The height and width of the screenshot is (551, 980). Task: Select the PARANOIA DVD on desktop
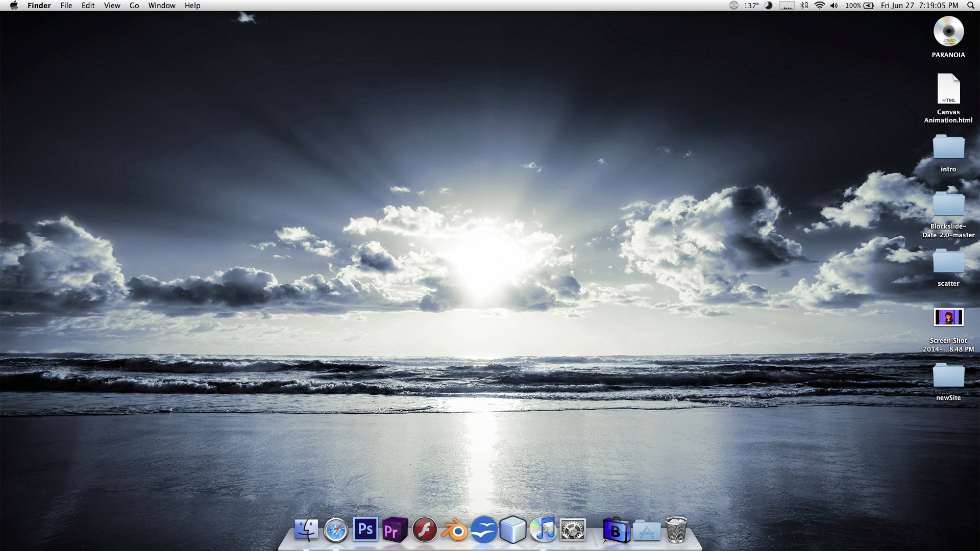pyautogui.click(x=948, y=32)
